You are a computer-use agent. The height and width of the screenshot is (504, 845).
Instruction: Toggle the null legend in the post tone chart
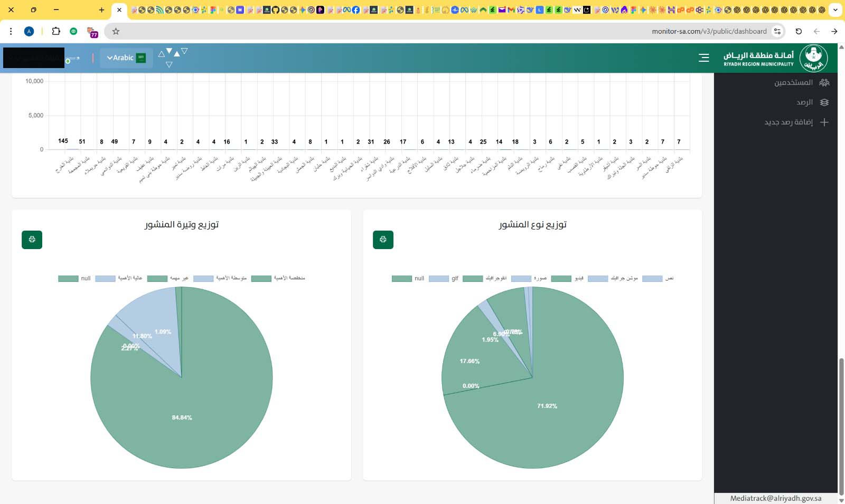click(x=74, y=279)
